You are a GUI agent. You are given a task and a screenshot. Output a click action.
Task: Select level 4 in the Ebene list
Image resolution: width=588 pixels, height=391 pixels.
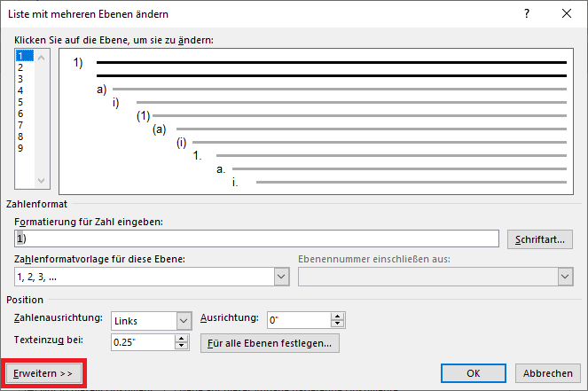tap(25, 90)
